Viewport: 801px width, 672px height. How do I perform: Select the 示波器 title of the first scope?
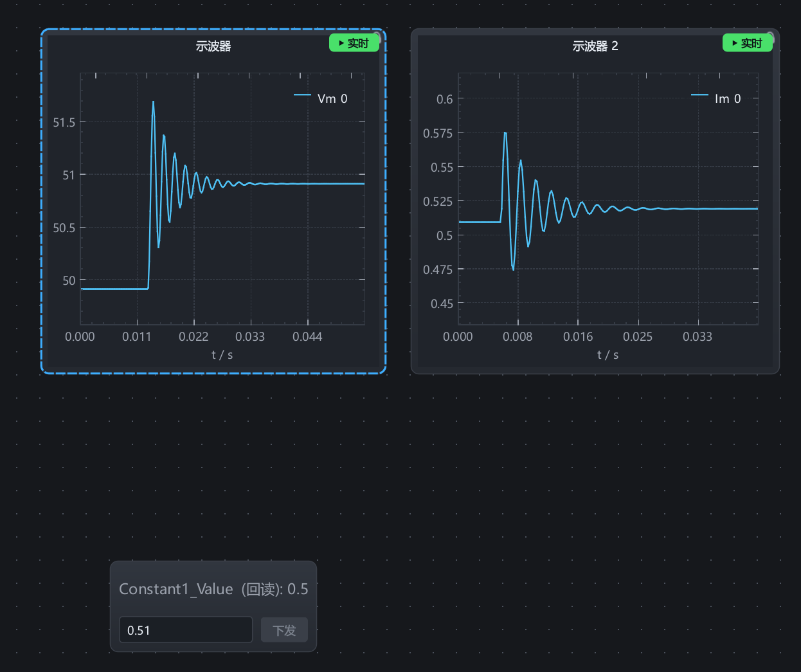(213, 46)
